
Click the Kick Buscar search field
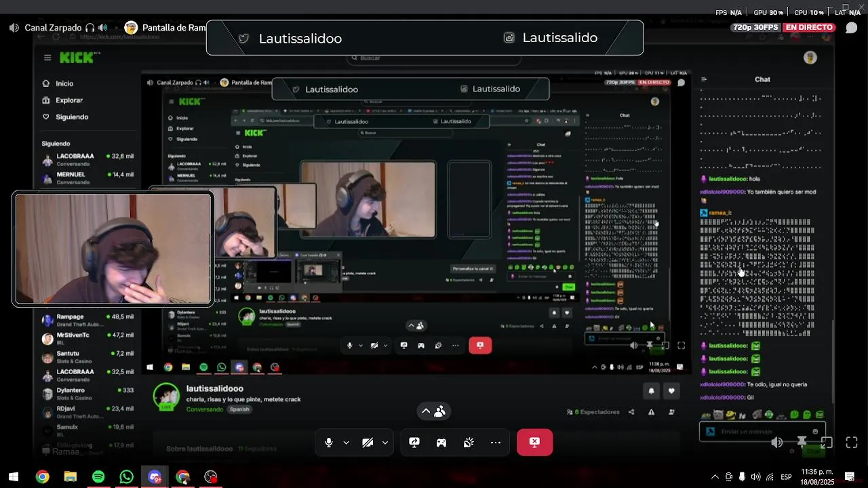coord(434,58)
